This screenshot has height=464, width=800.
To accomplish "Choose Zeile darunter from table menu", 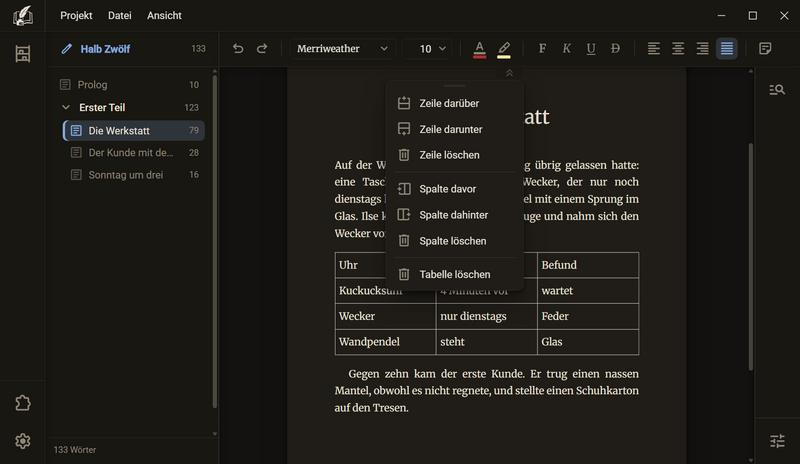I will tap(454, 129).
